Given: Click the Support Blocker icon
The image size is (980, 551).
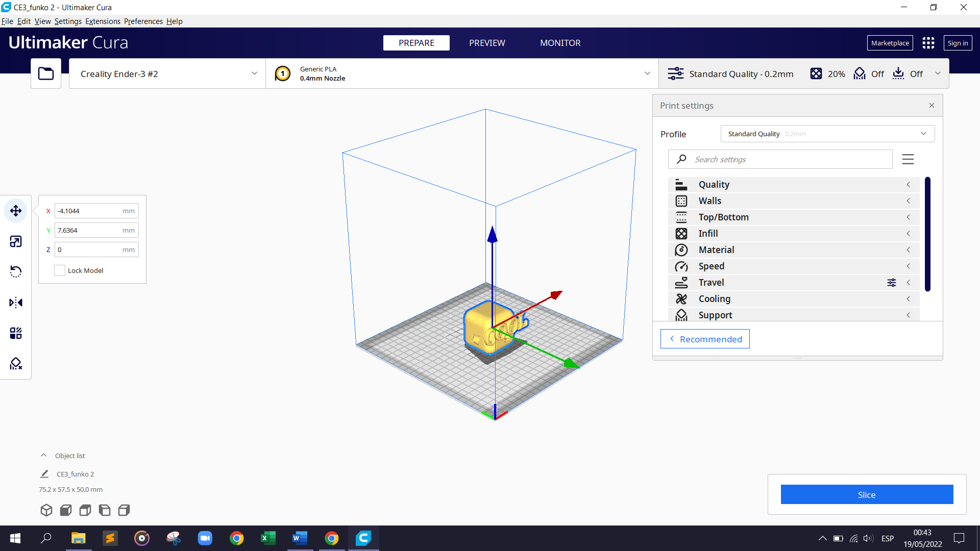Looking at the screenshot, I should (x=16, y=364).
